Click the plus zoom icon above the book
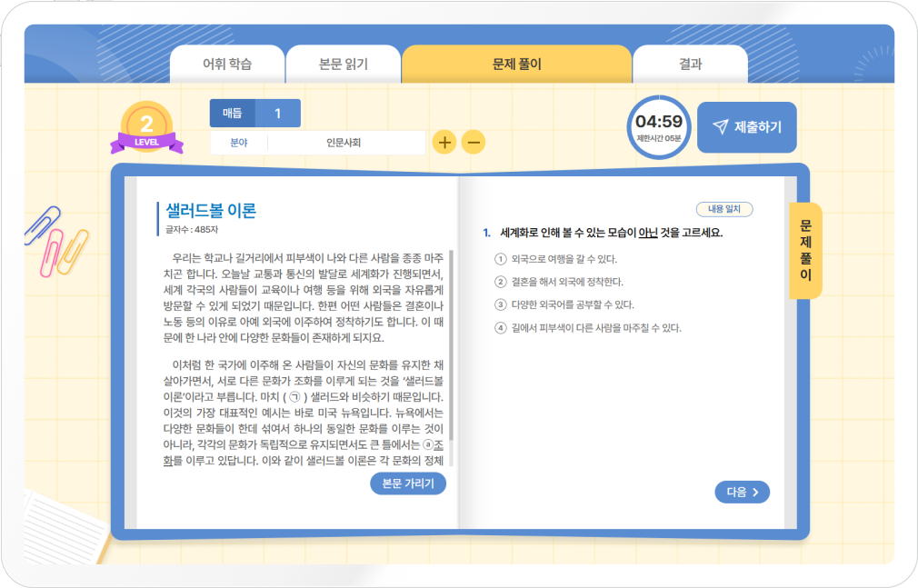918x588 pixels. tap(444, 142)
